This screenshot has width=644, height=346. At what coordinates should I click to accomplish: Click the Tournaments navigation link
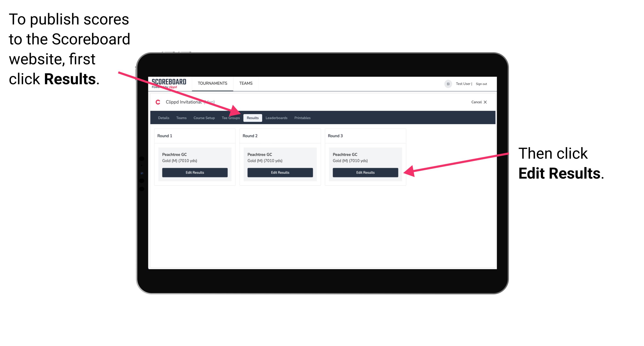pyautogui.click(x=211, y=84)
